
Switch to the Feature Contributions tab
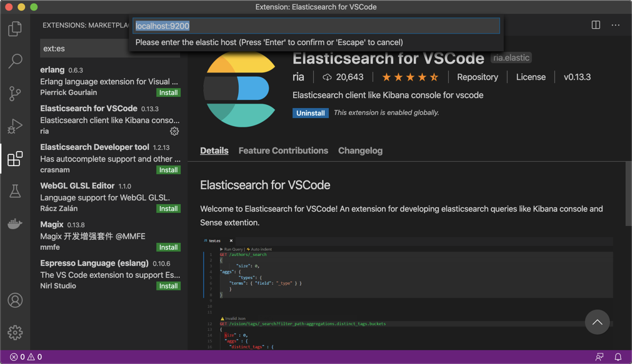(x=283, y=150)
